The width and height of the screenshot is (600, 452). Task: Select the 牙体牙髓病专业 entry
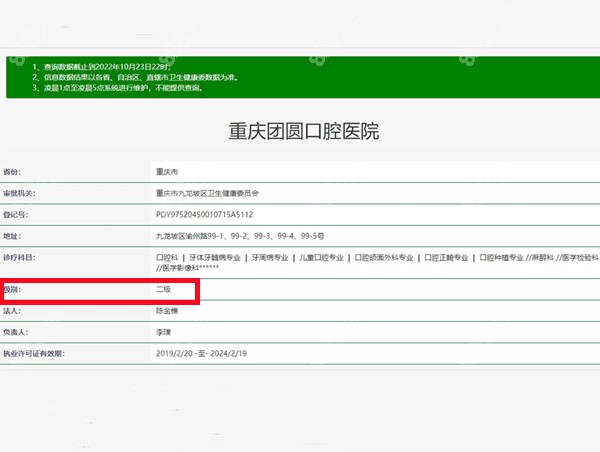click(215, 258)
